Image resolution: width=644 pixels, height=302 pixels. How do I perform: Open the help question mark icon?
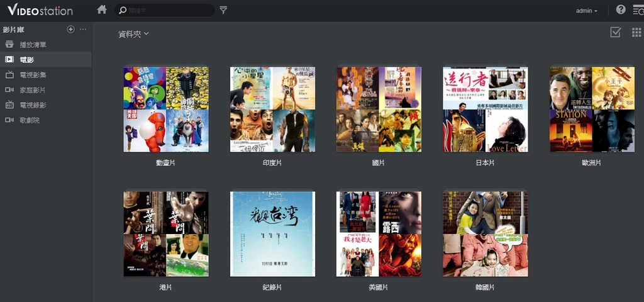[621, 9]
